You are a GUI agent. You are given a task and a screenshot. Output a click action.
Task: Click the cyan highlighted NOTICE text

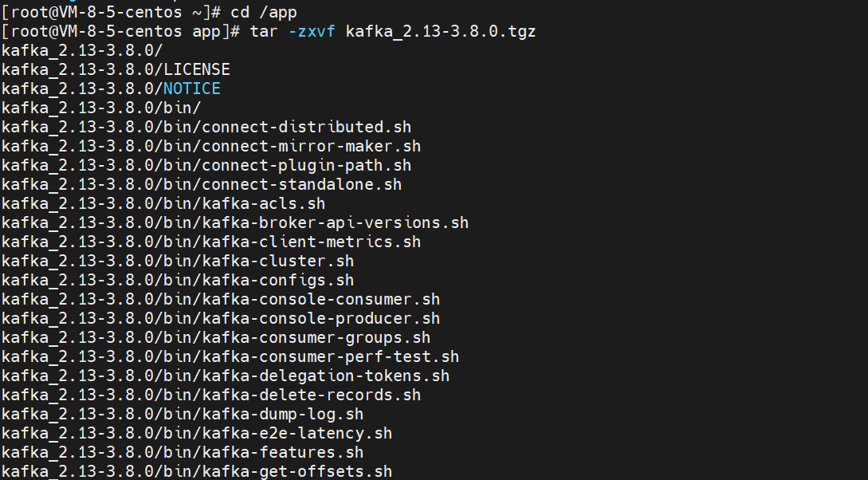pos(192,89)
